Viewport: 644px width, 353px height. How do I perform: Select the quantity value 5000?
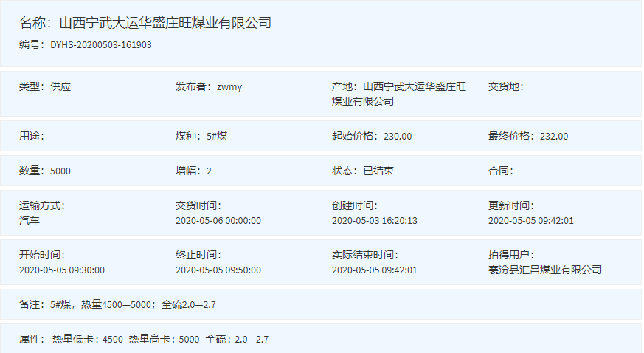tap(60, 171)
